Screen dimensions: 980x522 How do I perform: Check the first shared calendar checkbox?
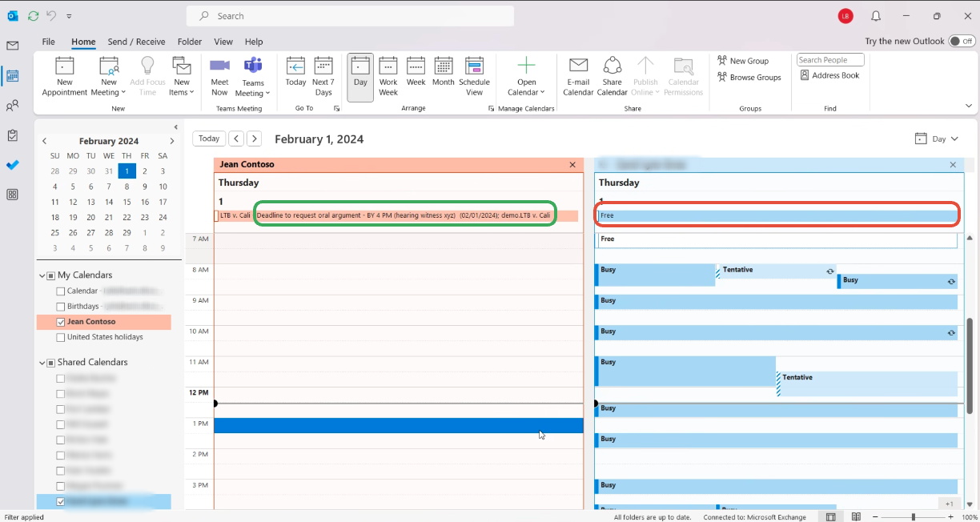(x=61, y=378)
